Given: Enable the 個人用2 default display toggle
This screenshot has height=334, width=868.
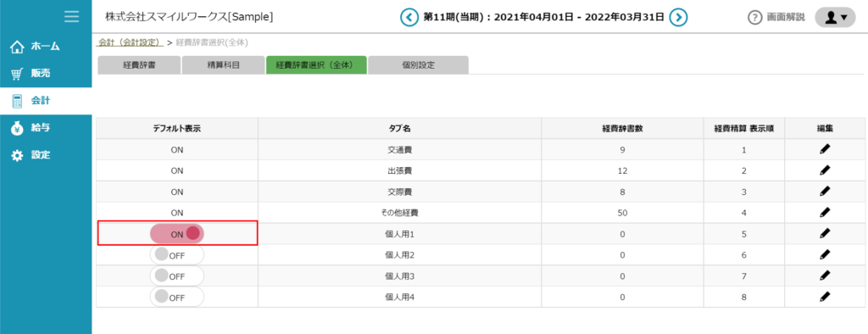Looking at the screenshot, I should tap(177, 255).
